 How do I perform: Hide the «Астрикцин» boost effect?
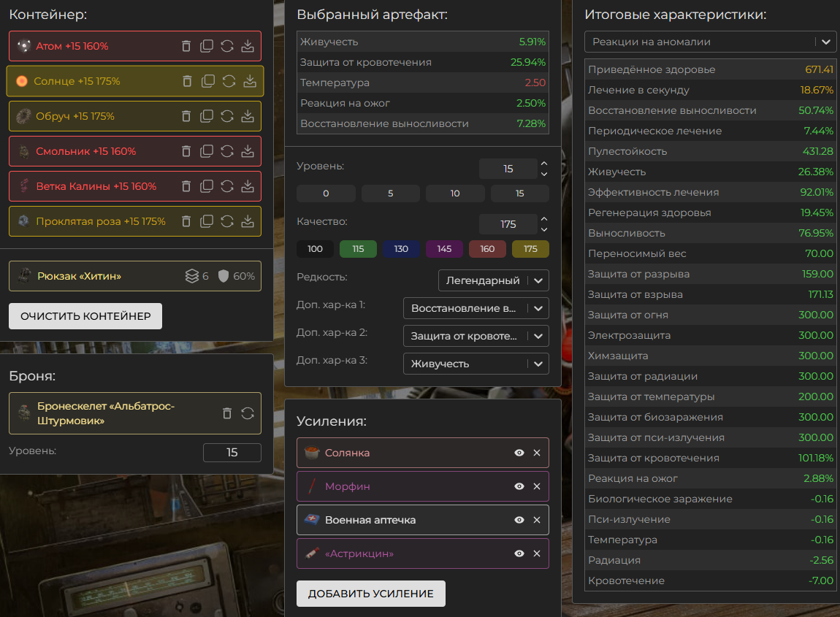[x=519, y=553]
